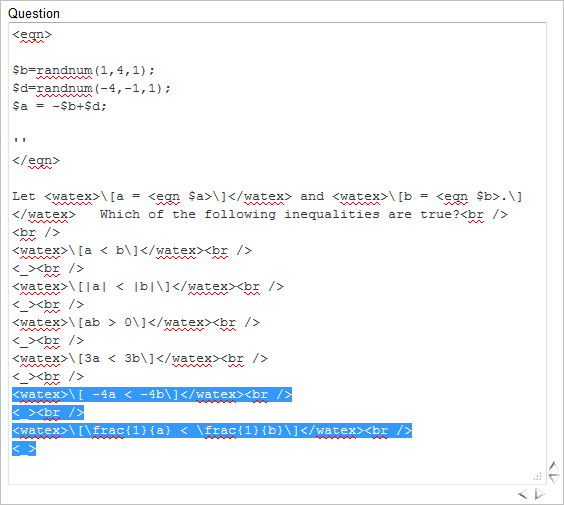Click the '\[ab > 0\]' watex line
The width and height of the screenshot is (564, 505).
(x=136, y=322)
